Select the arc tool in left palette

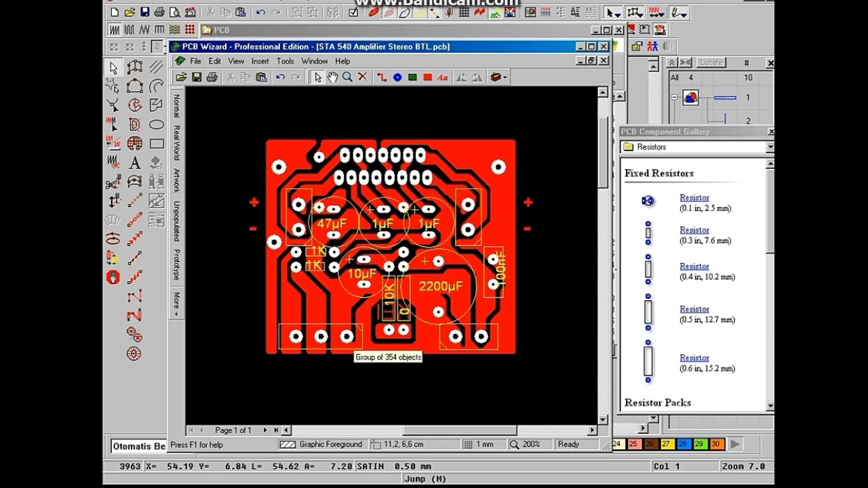pyautogui.click(x=156, y=86)
